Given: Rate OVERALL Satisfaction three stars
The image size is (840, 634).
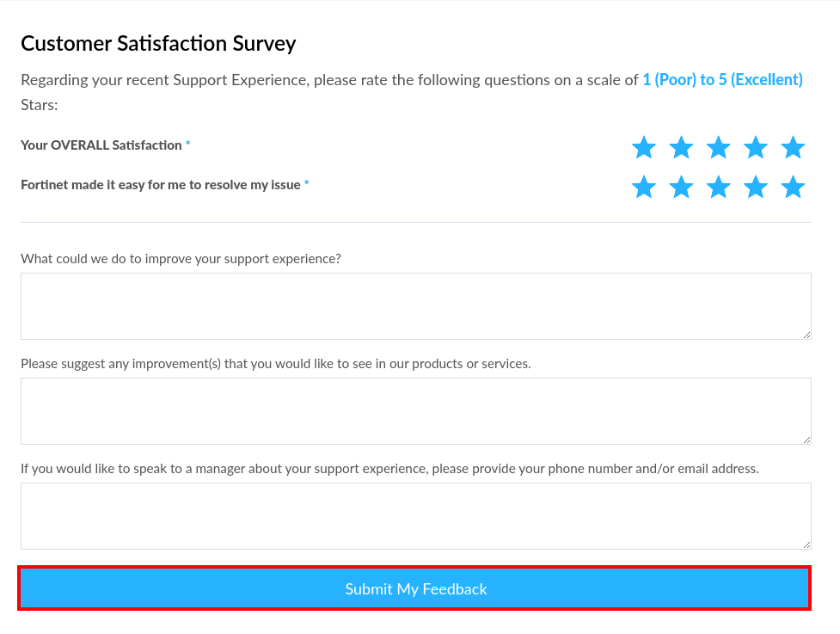Looking at the screenshot, I should (x=718, y=147).
